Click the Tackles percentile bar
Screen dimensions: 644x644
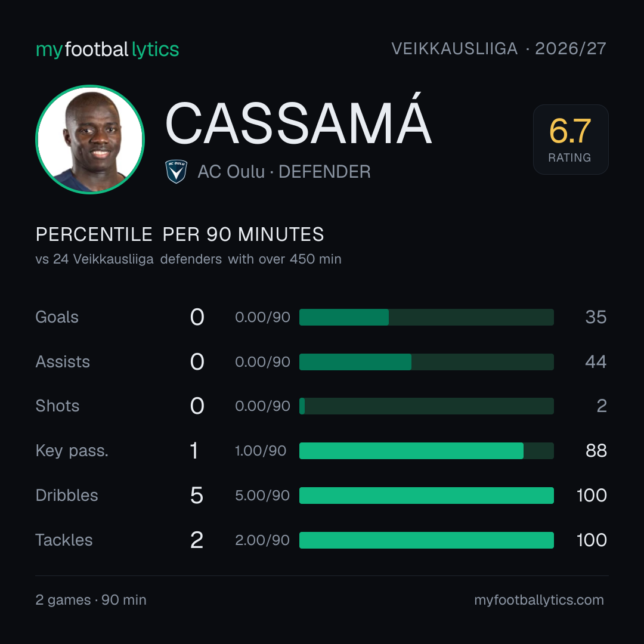pyautogui.click(x=426, y=540)
